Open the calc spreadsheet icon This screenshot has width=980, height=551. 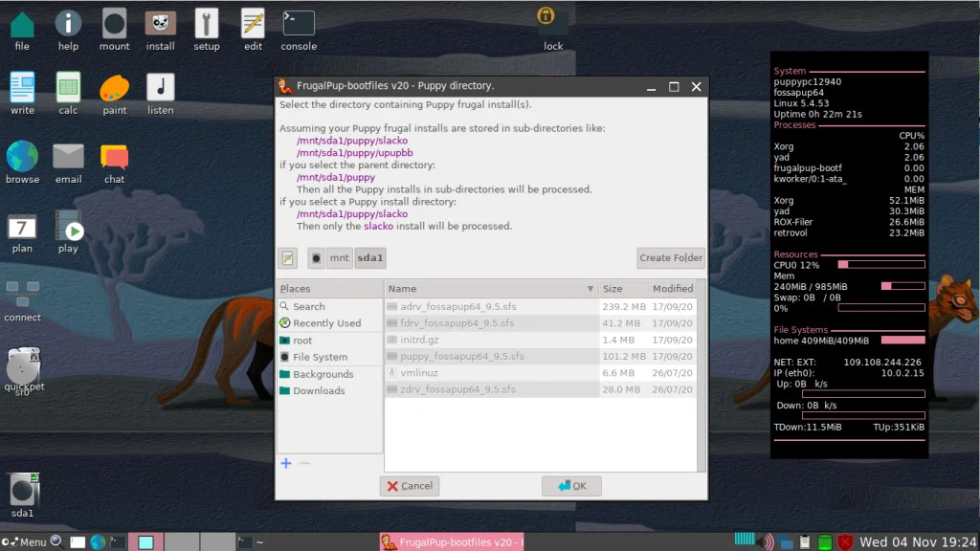[68, 94]
